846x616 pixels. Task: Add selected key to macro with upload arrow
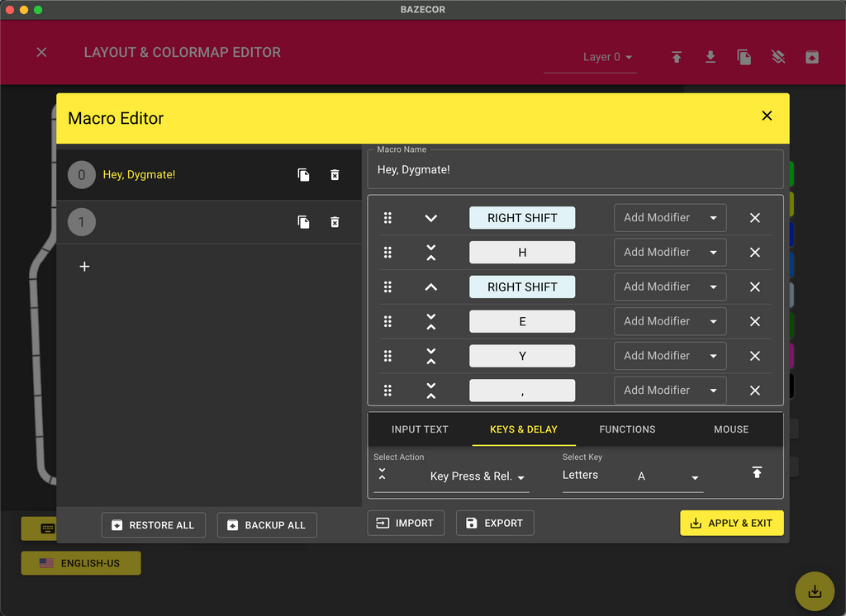tap(757, 472)
